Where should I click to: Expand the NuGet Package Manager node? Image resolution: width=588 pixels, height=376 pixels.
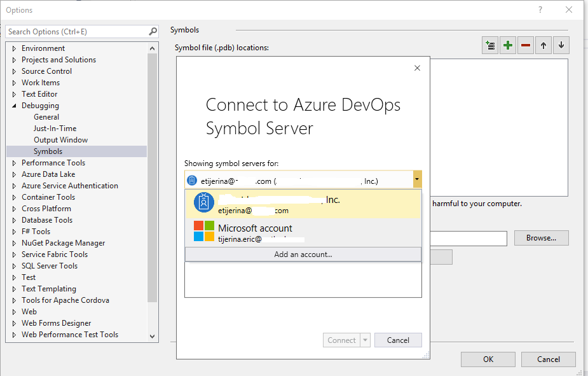[x=14, y=243]
